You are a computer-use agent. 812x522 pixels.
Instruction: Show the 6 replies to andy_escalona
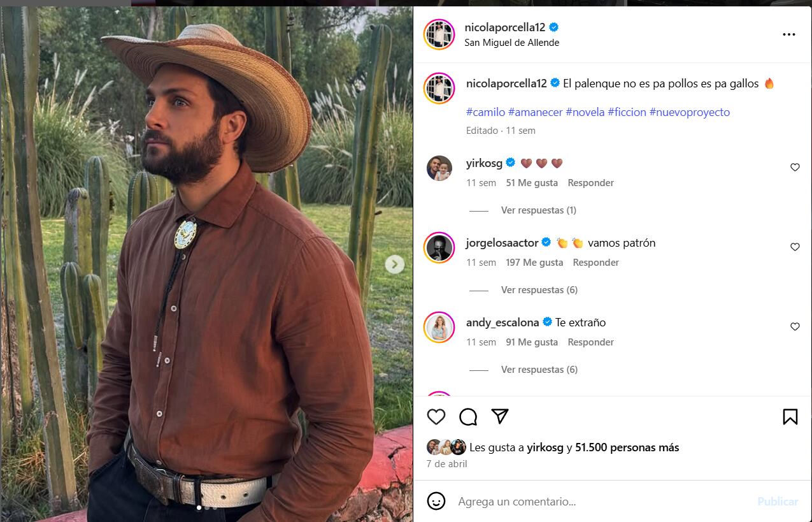coord(539,369)
